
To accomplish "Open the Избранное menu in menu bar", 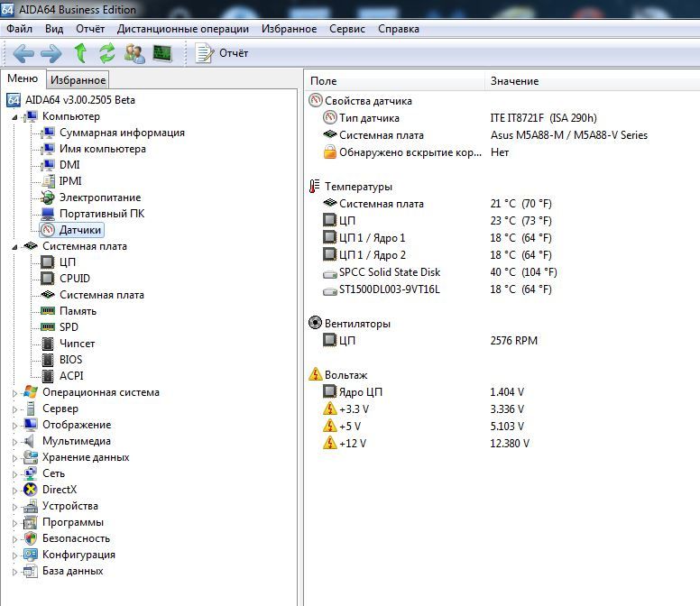I will [x=290, y=29].
